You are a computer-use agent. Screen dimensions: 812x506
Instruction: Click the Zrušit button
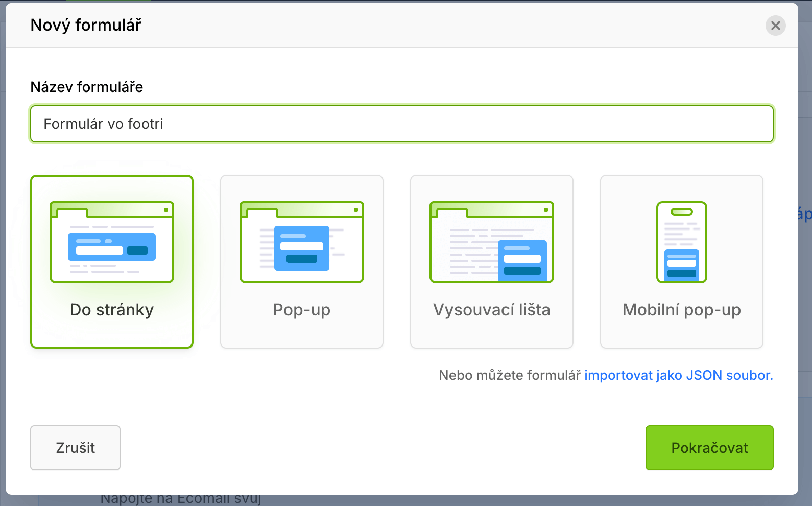tap(76, 448)
